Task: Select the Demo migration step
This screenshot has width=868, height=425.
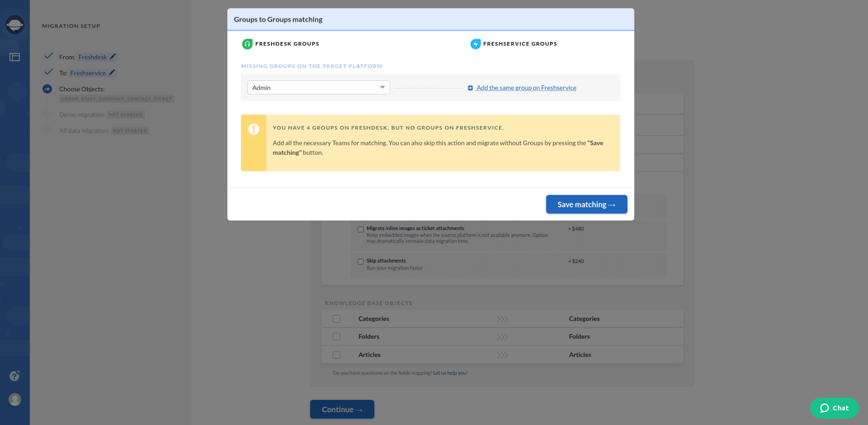Action: click(82, 115)
